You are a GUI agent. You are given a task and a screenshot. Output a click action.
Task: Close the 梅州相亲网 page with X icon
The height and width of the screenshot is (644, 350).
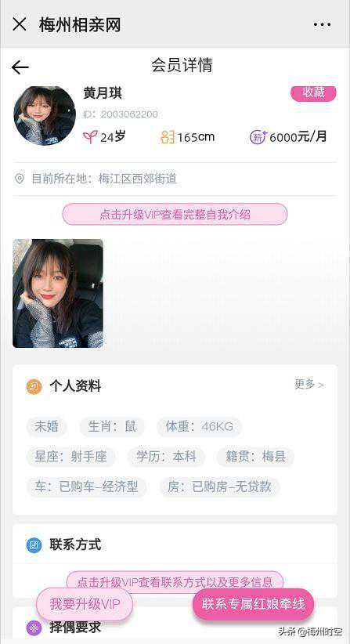coord(20,24)
